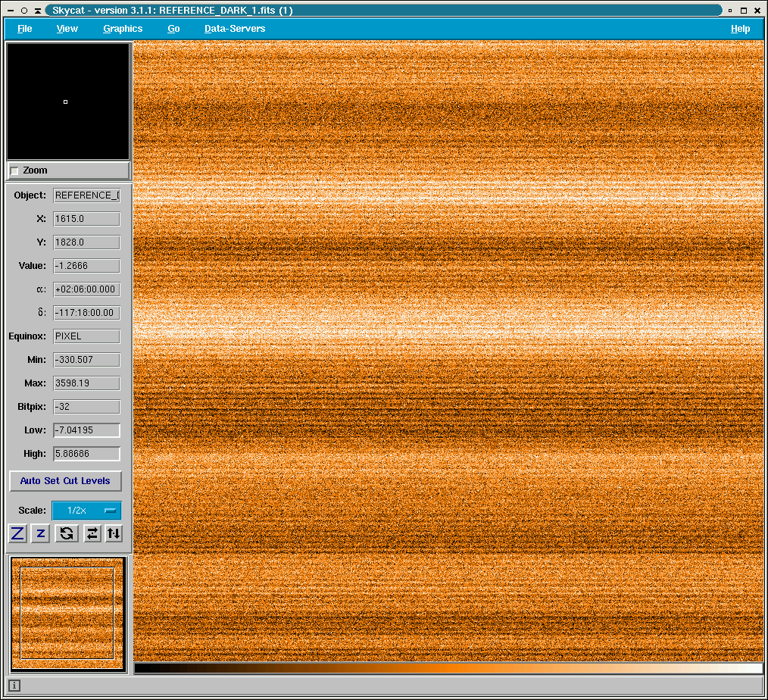Open the View menu

pos(67,29)
